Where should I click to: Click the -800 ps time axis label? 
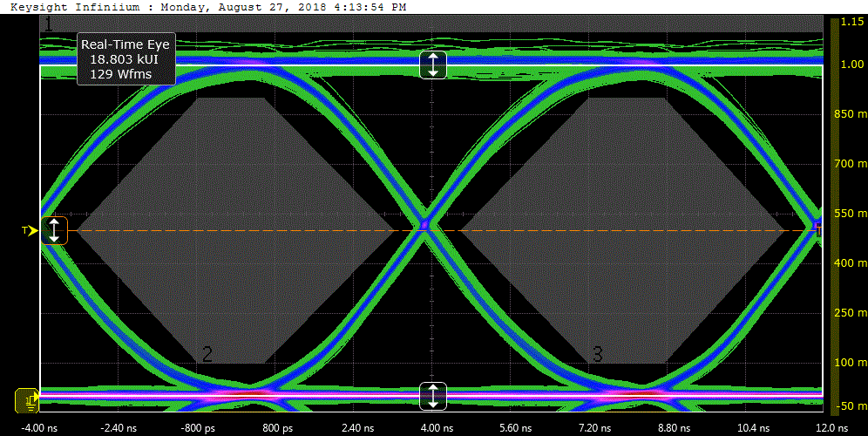coord(196,428)
